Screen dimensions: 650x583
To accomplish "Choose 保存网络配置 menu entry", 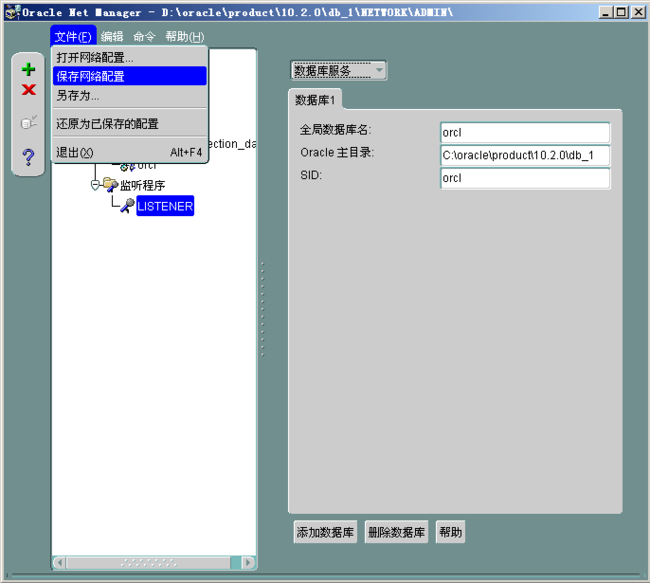I will (129, 76).
